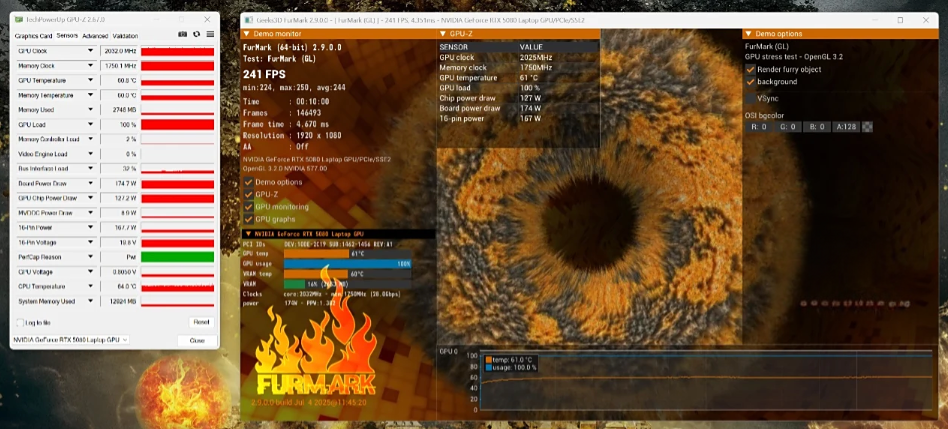Click the GPU usage 100% bar
Image resolution: width=948 pixels, height=429 pixels.
[348, 264]
